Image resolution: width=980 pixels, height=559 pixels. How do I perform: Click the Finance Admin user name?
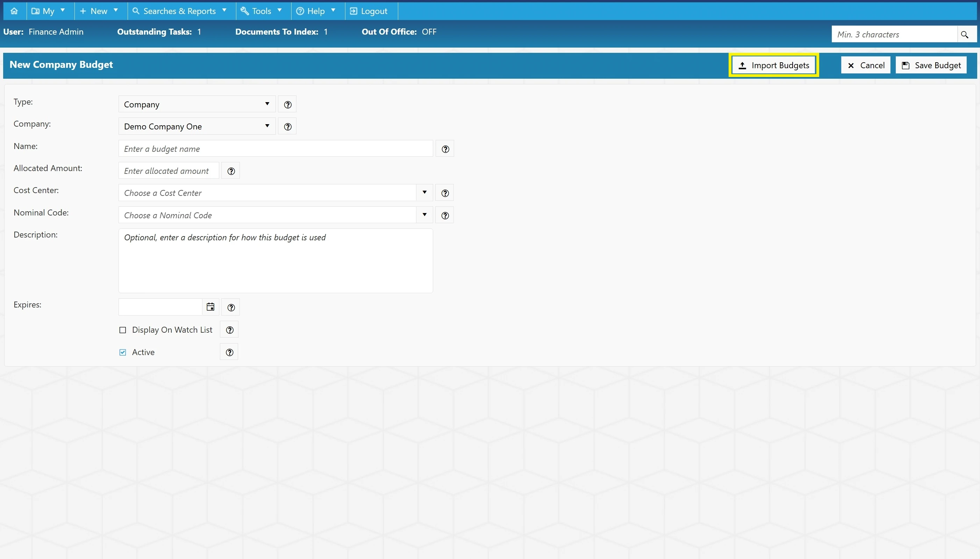click(x=56, y=32)
